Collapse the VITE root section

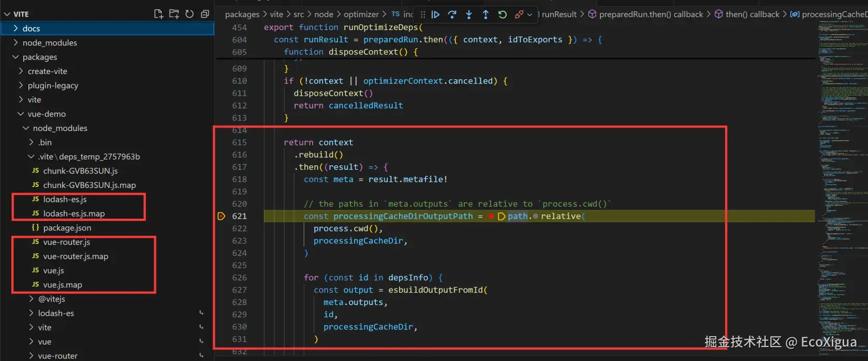[x=7, y=14]
